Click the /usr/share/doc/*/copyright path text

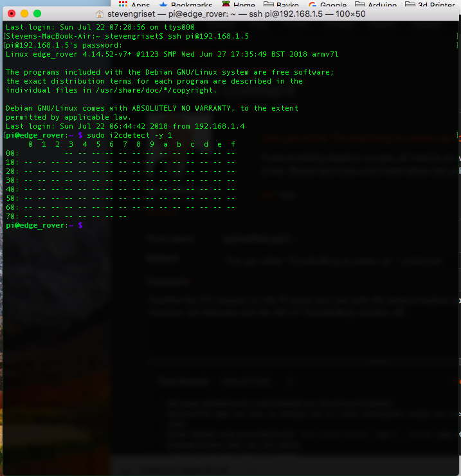point(155,91)
